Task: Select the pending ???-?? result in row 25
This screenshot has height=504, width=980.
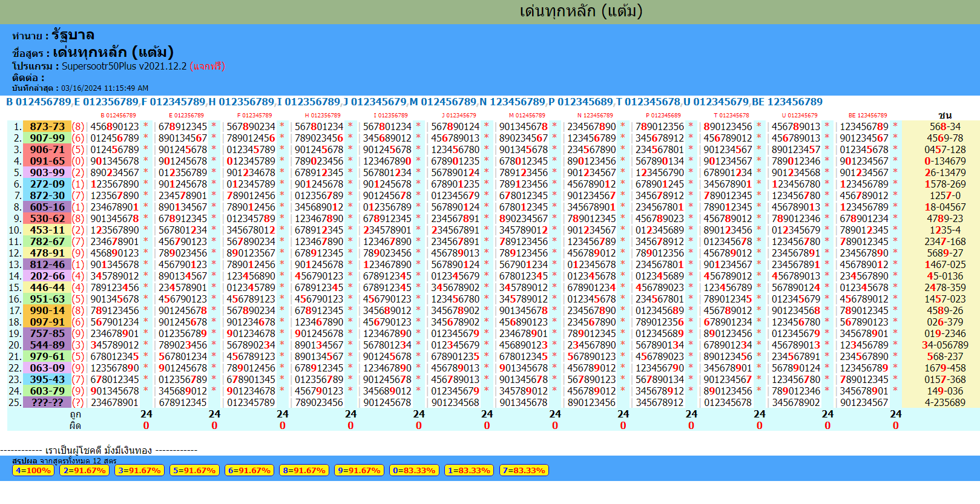Action: (47, 402)
